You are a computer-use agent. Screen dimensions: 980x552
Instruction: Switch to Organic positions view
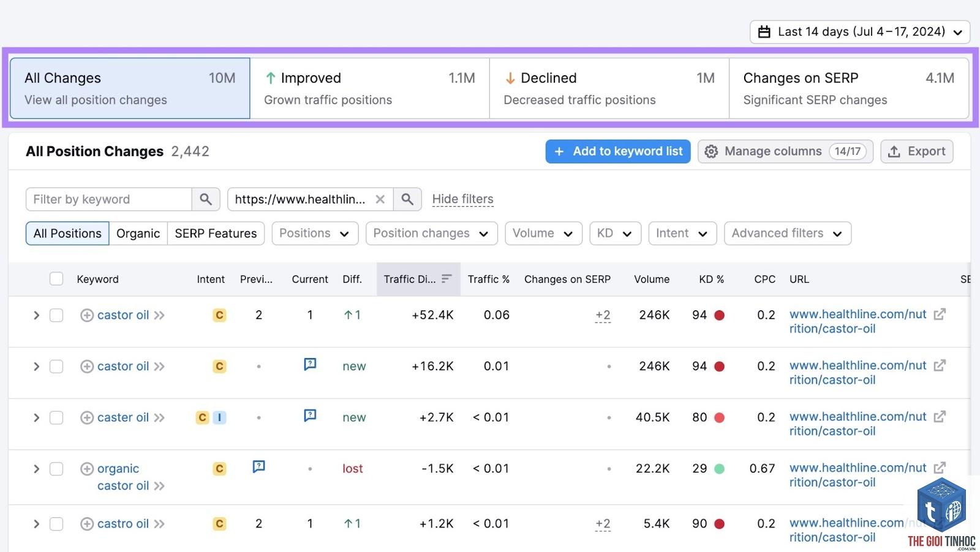click(x=138, y=233)
